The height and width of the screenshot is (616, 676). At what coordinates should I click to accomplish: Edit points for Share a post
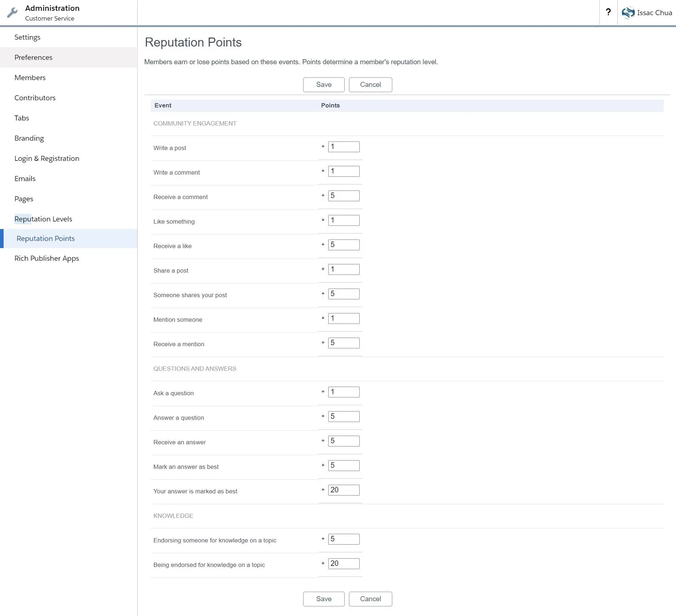(344, 269)
